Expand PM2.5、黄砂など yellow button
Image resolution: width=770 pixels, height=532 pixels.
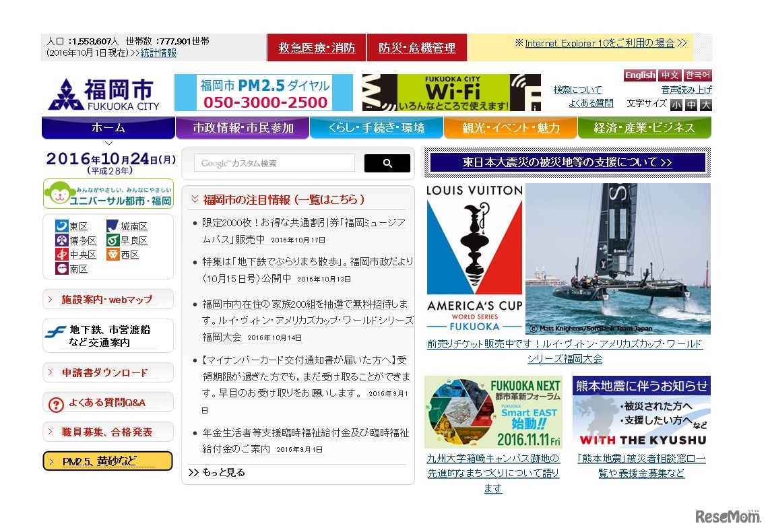point(108,461)
